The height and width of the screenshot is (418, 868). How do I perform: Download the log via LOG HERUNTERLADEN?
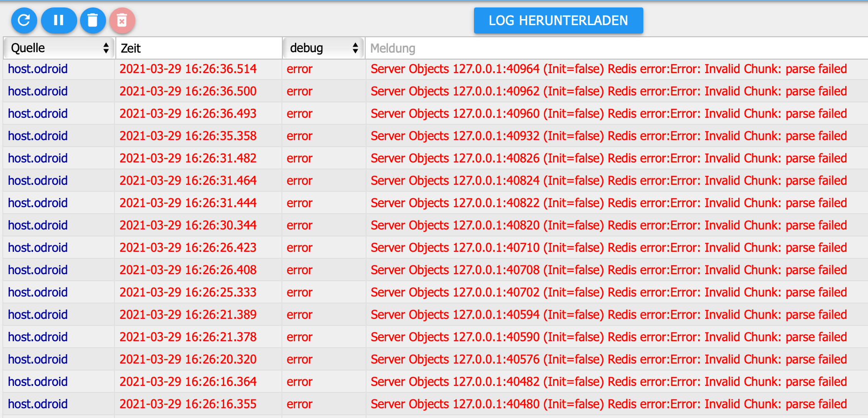(558, 20)
